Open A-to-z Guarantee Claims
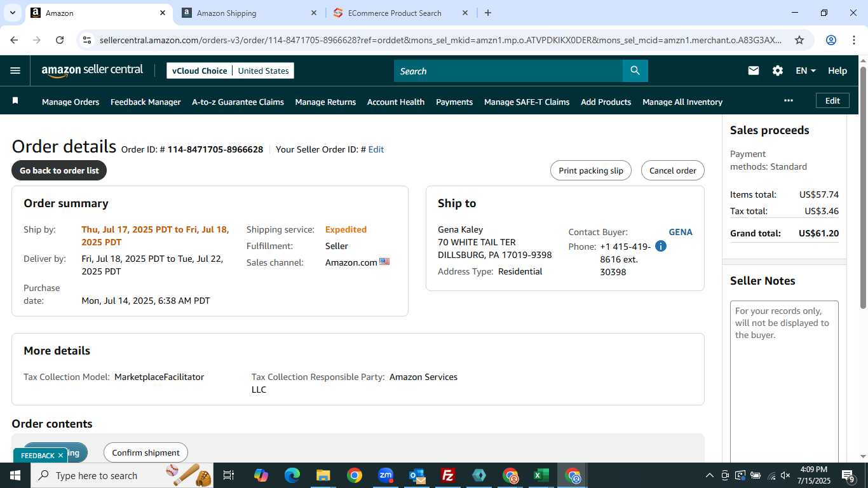 [x=238, y=102]
